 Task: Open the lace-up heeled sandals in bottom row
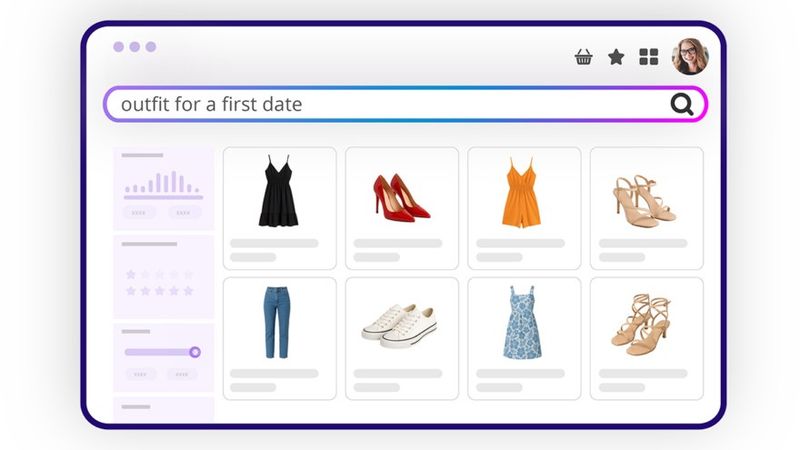646,338
